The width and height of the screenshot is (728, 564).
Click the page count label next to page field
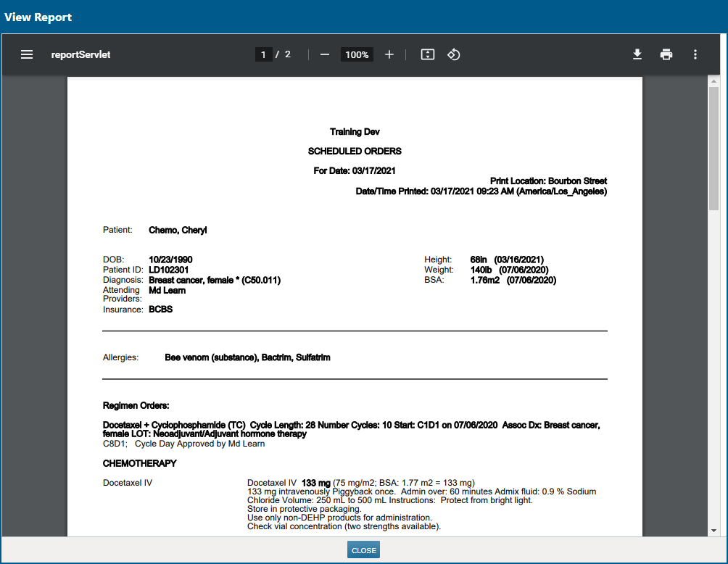283,54
